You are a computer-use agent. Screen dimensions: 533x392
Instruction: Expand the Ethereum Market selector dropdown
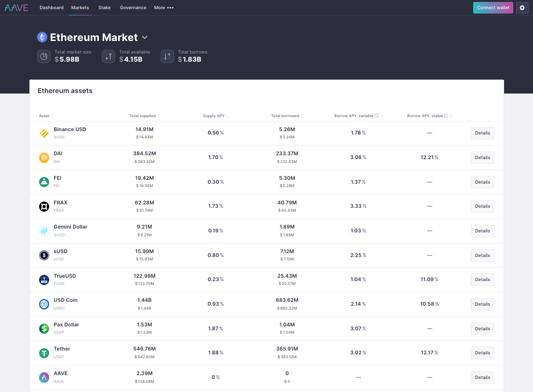pos(145,38)
